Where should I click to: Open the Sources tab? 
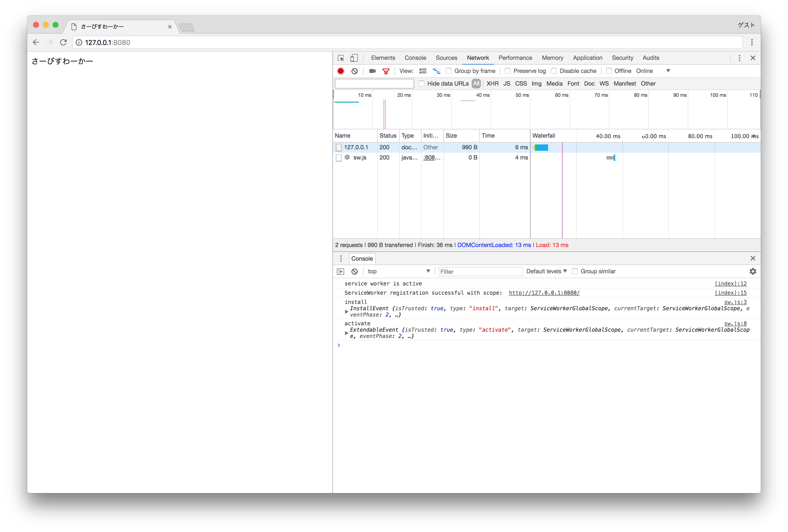click(446, 58)
